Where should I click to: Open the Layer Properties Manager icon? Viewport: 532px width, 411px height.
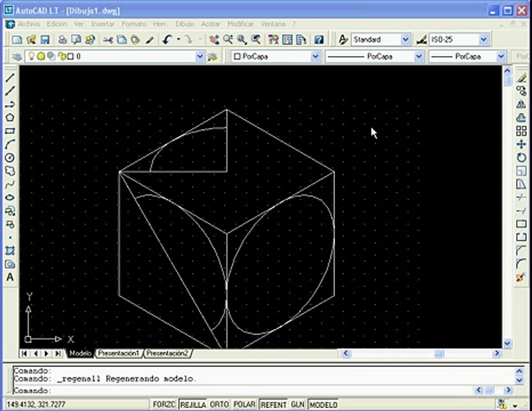17,57
